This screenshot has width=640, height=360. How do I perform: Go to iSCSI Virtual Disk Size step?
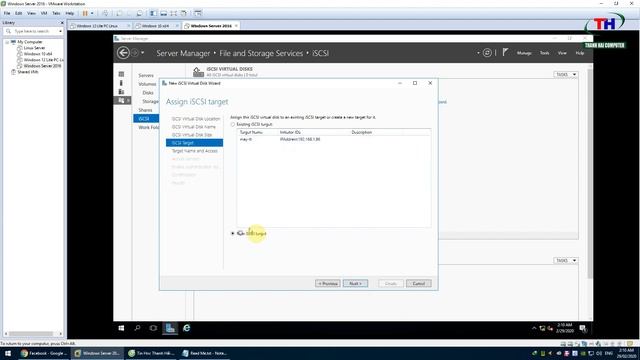click(192, 135)
